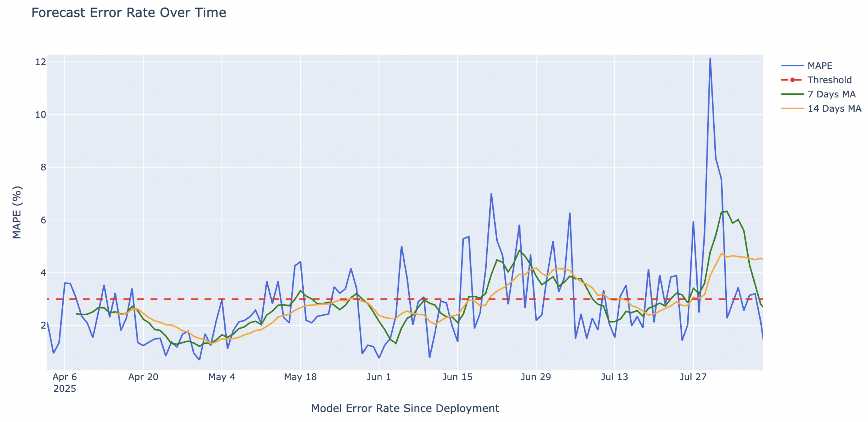The height and width of the screenshot is (422, 868).
Task: Click the orange 14 Days MA legend swatch
Action: [x=792, y=109]
